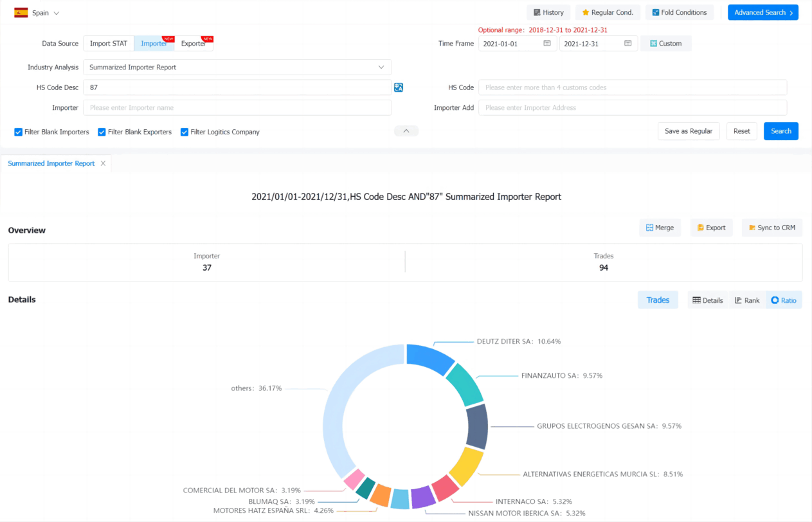Open the History panel

click(x=548, y=12)
